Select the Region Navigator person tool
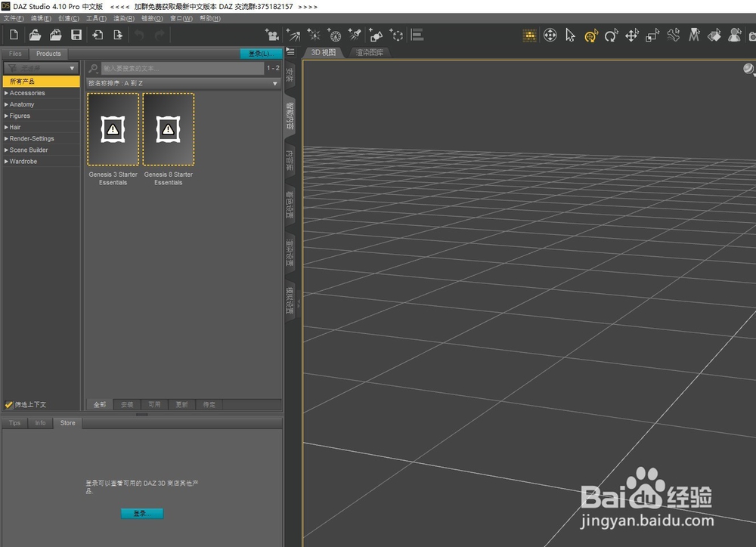 point(735,36)
